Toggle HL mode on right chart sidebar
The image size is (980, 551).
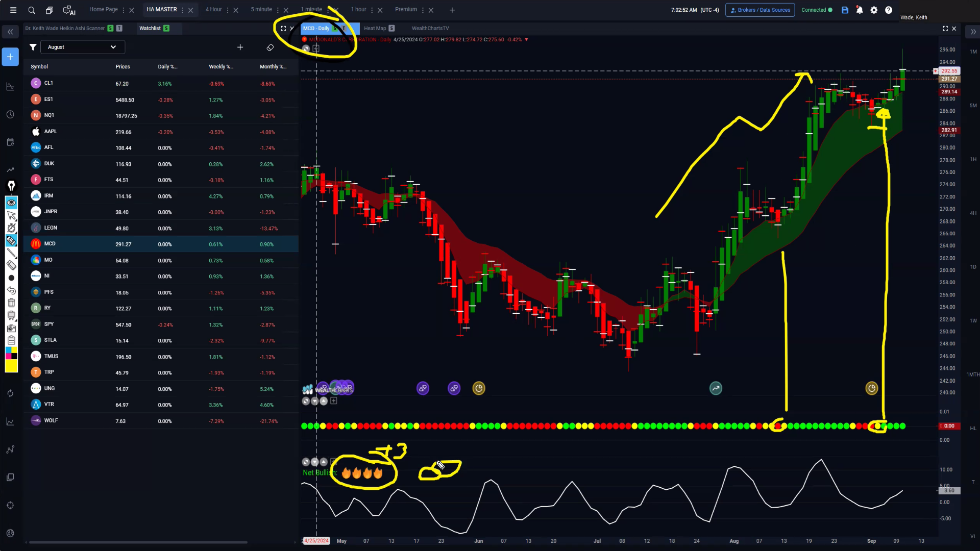pyautogui.click(x=973, y=429)
